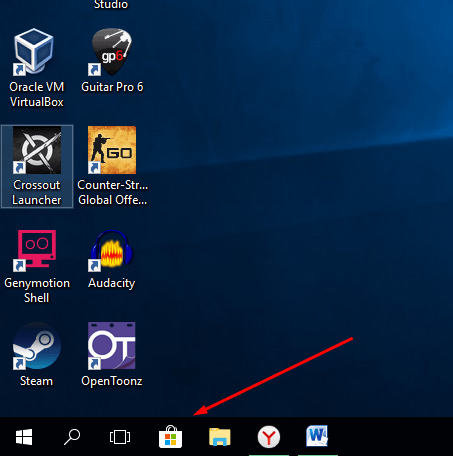Open Task View from the taskbar
Screen dimensions: 453x456
click(x=120, y=437)
